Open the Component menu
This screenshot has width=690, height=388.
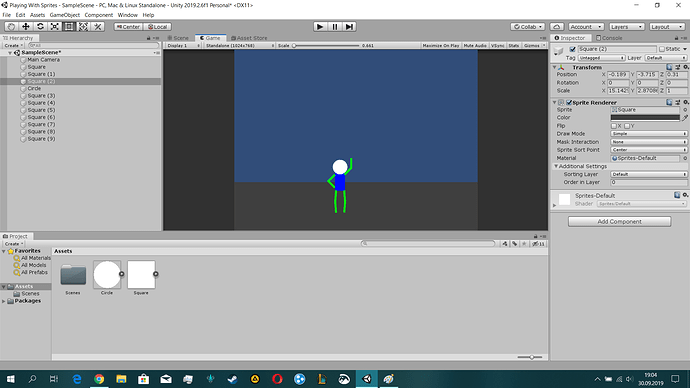click(x=99, y=15)
